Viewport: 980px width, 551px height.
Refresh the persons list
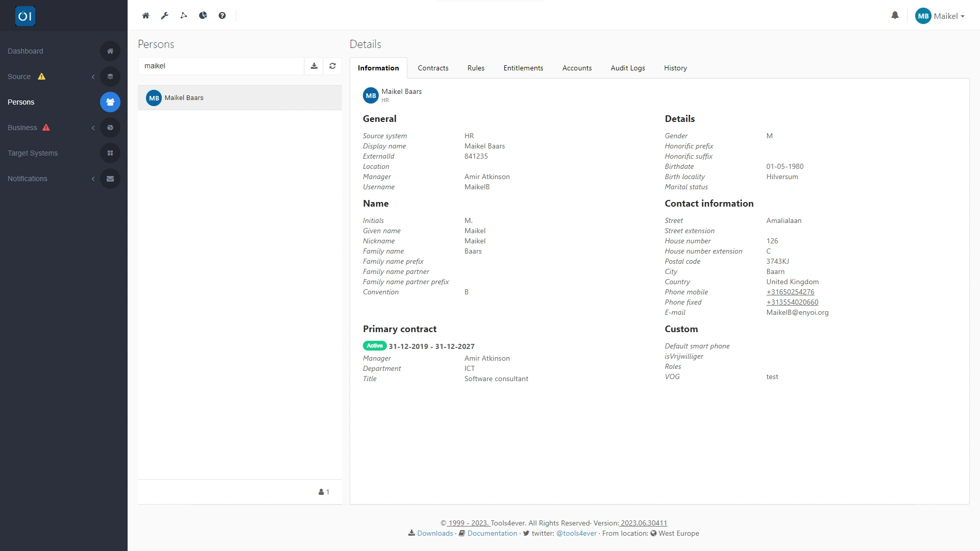[332, 66]
